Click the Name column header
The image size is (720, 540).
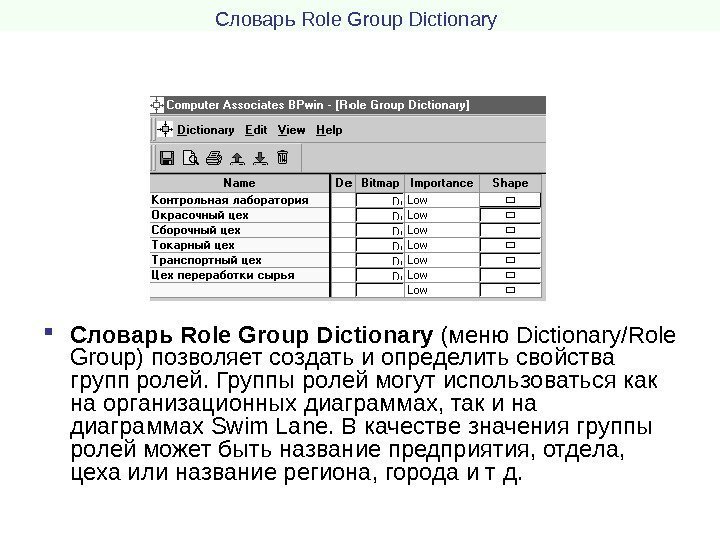point(239,183)
